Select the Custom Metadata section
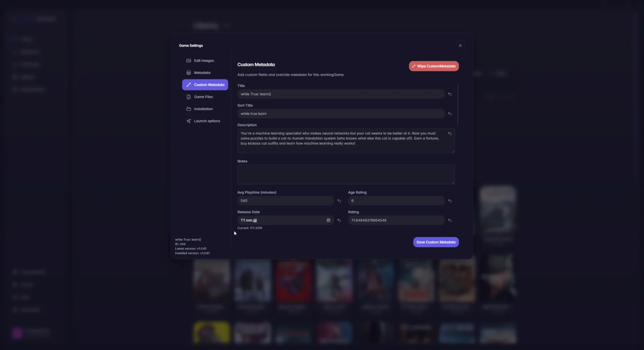 click(205, 85)
